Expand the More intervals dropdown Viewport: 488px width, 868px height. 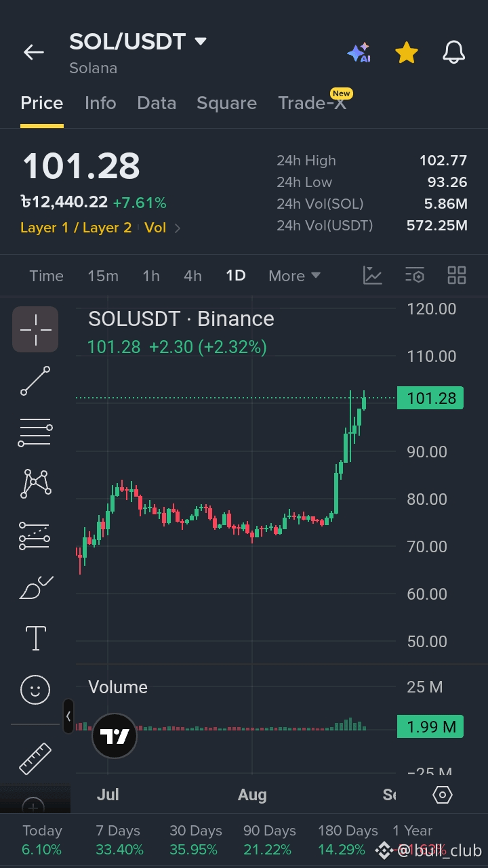(x=294, y=276)
